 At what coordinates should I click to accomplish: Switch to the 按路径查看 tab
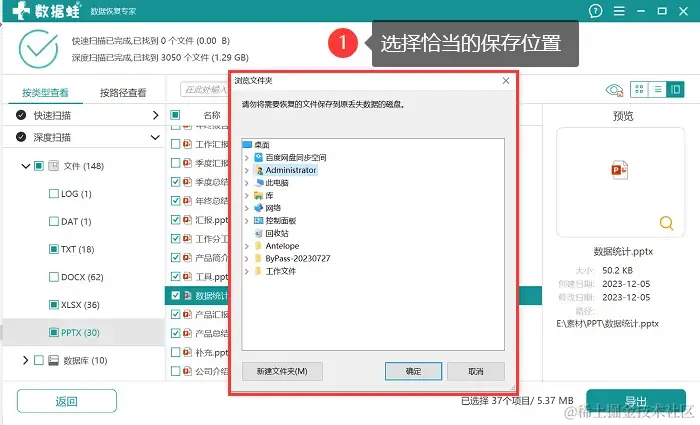tap(123, 92)
